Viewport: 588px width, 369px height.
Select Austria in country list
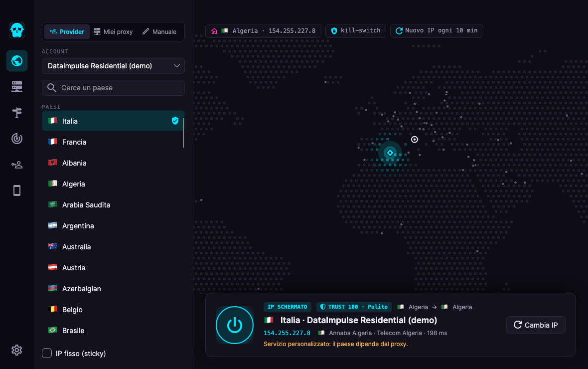[113, 268]
